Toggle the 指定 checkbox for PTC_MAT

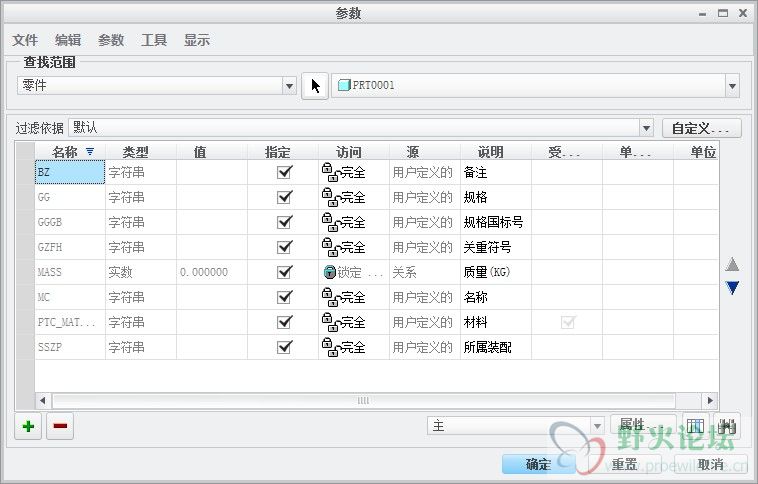point(284,322)
